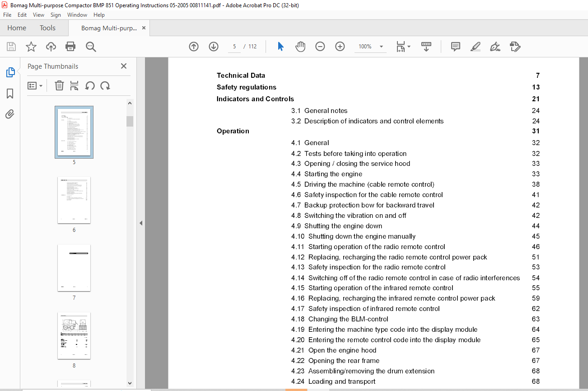Open the Edit menu
The width and height of the screenshot is (588, 391).
tap(22, 15)
